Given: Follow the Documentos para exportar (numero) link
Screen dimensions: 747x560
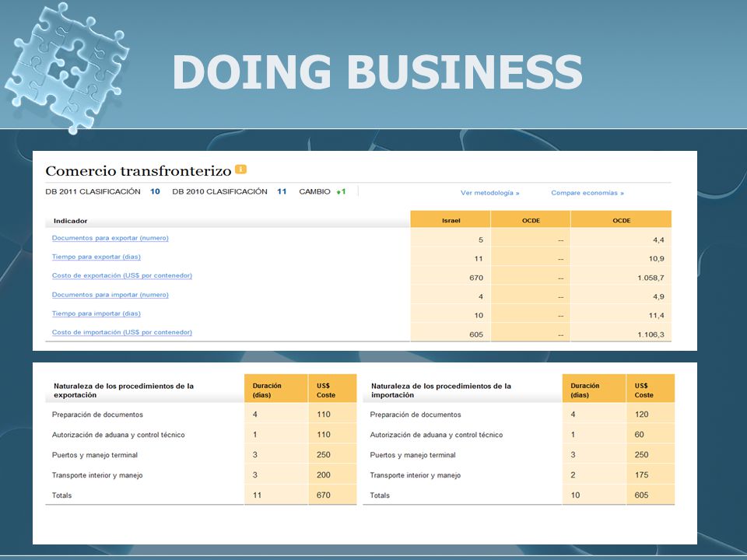Looking at the screenshot, I should click(x=110, y=238).
